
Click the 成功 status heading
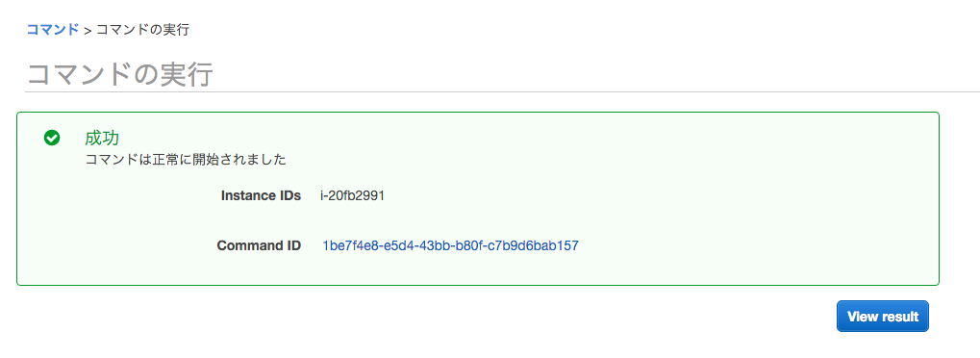[102, 138]
